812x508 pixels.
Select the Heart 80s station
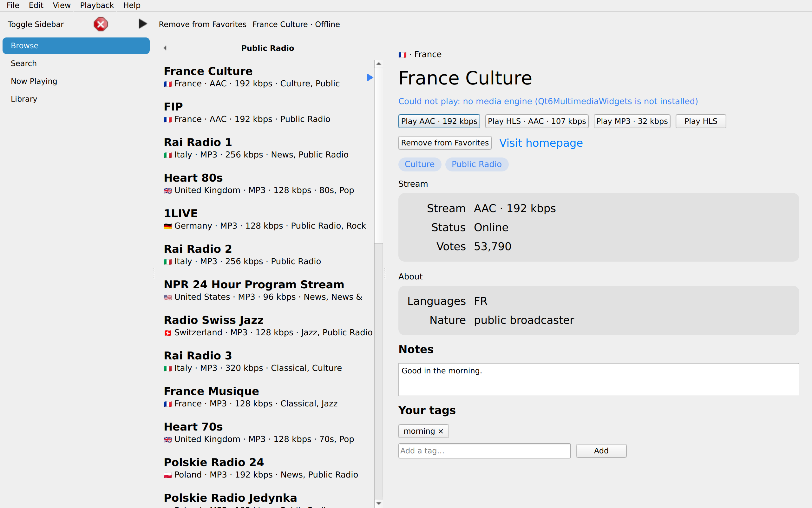[268, 184]
